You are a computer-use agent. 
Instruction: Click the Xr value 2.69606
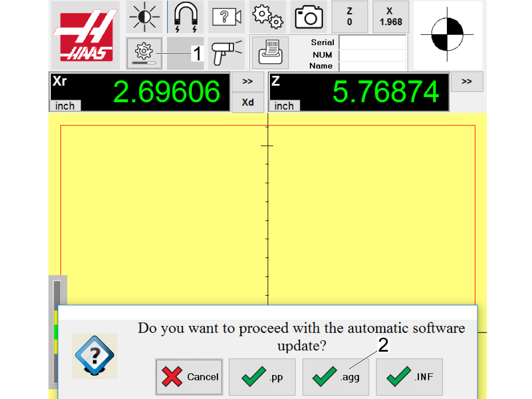pyautogui.click(x=167, y=92)
